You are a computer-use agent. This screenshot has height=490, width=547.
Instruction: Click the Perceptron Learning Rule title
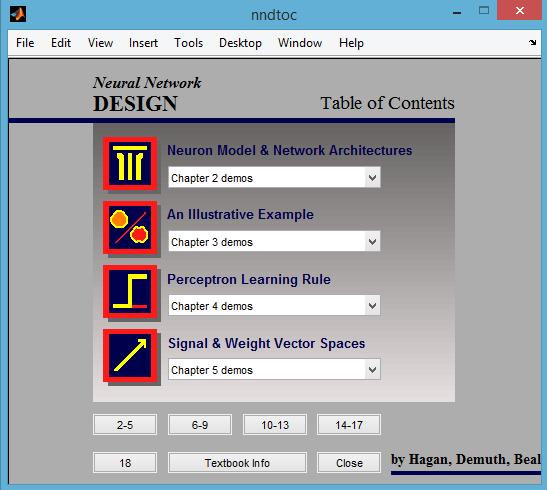point(249,279)
